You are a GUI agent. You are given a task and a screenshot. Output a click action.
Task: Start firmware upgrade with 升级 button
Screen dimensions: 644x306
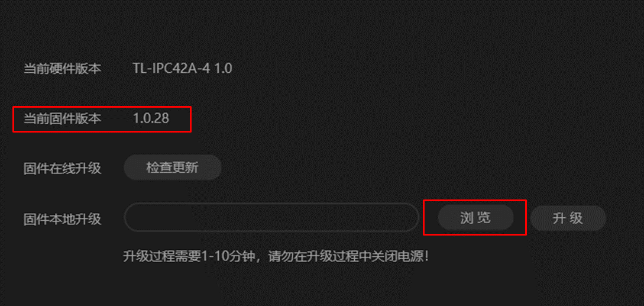568,218
